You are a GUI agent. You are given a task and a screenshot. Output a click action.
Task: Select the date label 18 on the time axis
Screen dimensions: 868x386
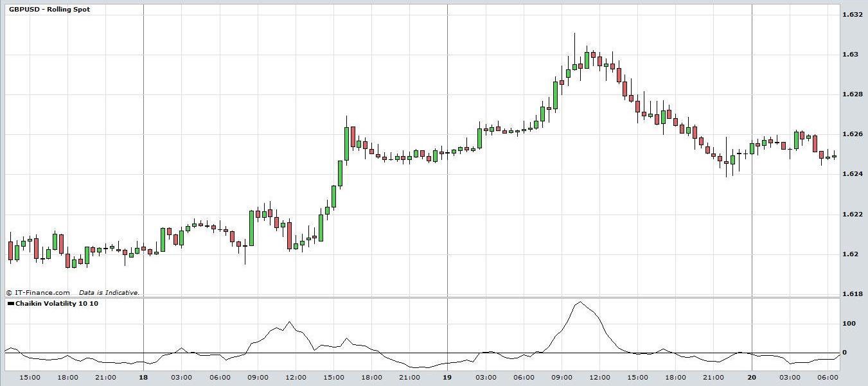pyautogui.click(x=143, y=378)
